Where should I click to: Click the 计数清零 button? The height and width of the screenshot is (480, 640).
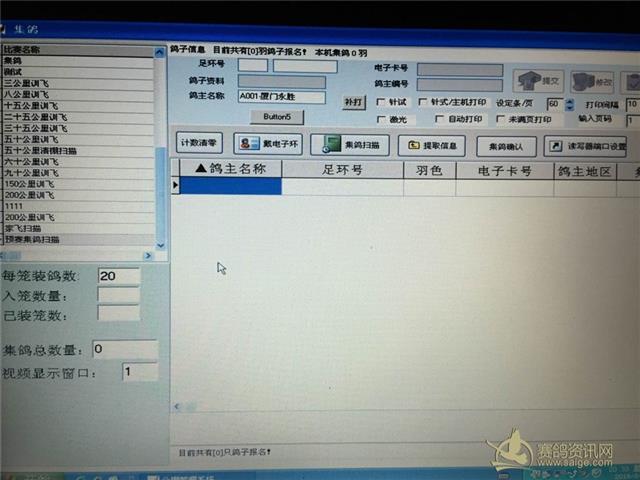pyautogui.click(x=198, y=144)
